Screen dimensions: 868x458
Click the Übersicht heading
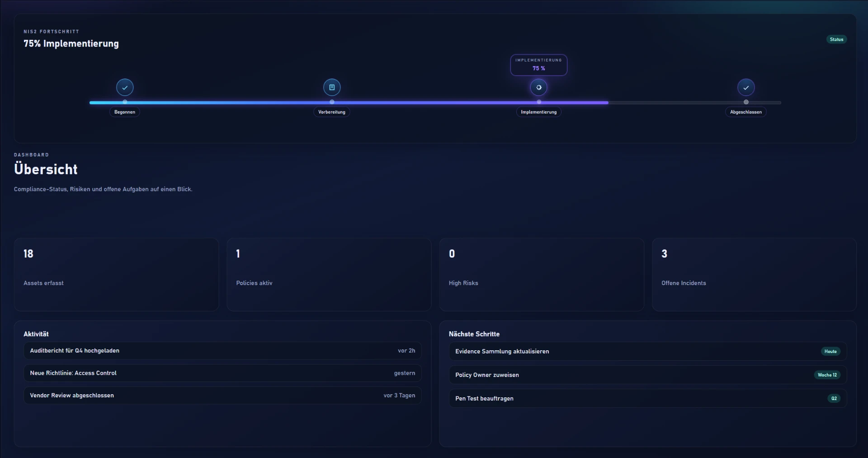coord(46,169)
